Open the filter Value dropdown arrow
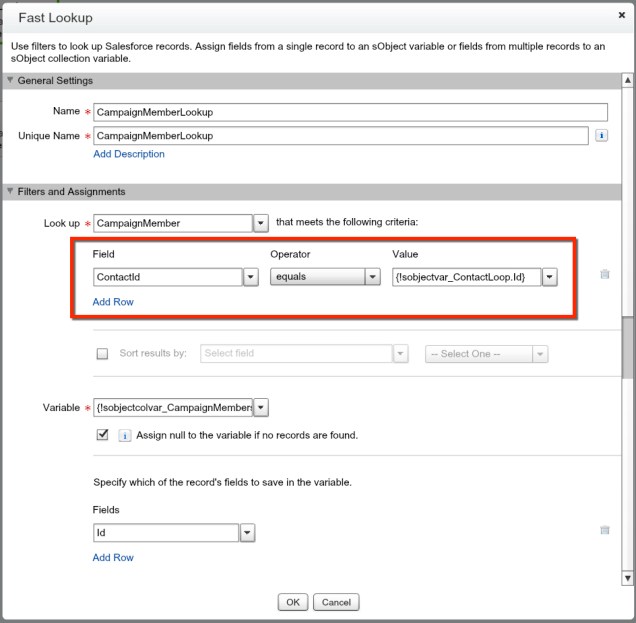Image resolution: width=636 pixels, height=623 pixels. [x=549, y=277]
